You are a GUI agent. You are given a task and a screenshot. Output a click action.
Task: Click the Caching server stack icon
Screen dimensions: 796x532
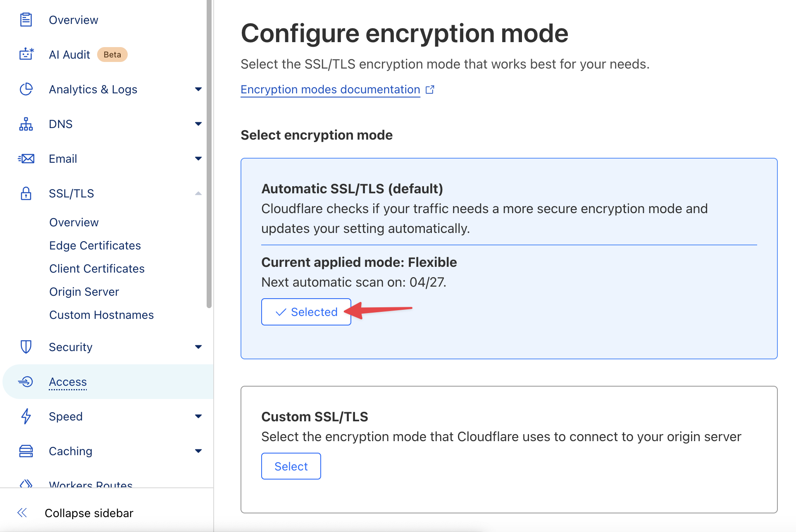click(26, 451)
